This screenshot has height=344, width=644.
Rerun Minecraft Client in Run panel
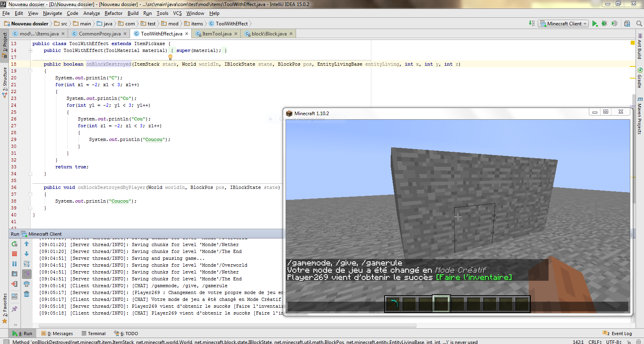pos(14,244)
